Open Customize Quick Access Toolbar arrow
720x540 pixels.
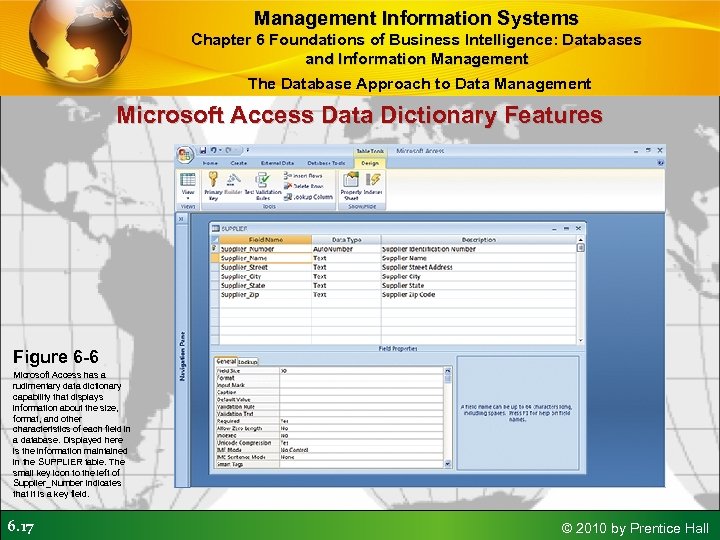pyautogui.click(x=248, y=150)
